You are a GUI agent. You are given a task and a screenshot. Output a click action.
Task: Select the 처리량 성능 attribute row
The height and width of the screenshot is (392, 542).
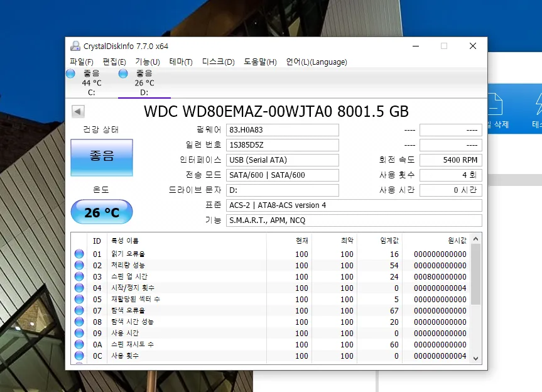point(271,266)
